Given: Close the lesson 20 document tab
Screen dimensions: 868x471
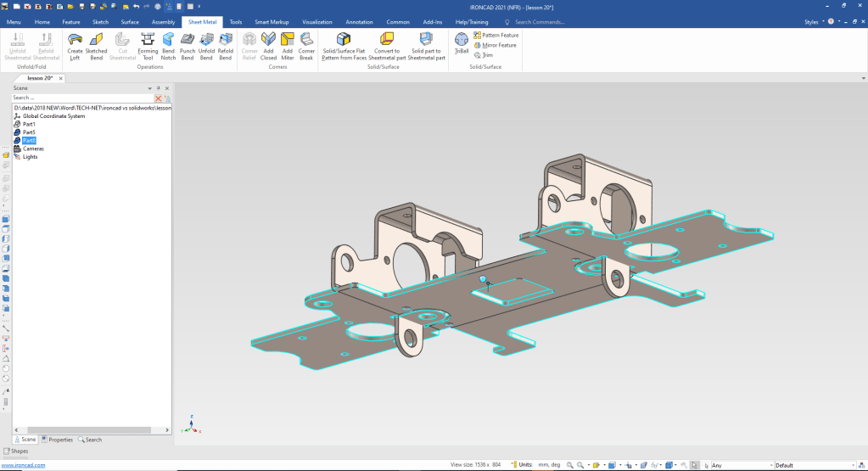Looking at the screenshot, I should coord(61,78).
